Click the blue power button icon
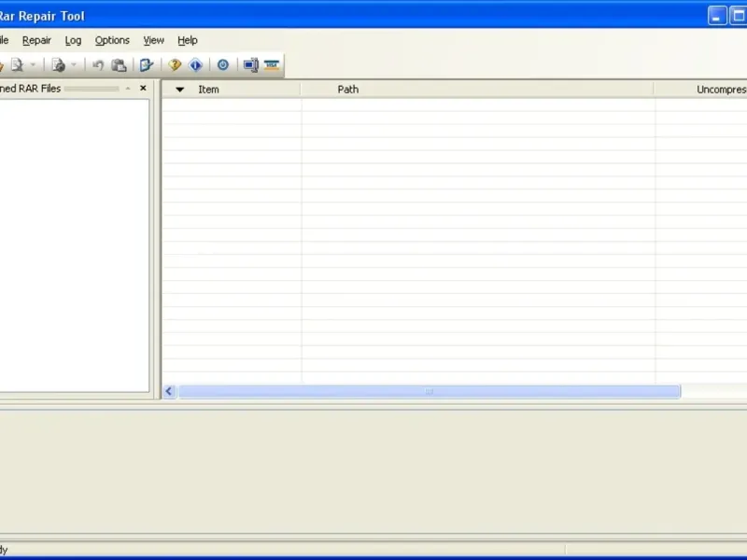This screenshot has width=747, height=560. [x=223, y=64]
